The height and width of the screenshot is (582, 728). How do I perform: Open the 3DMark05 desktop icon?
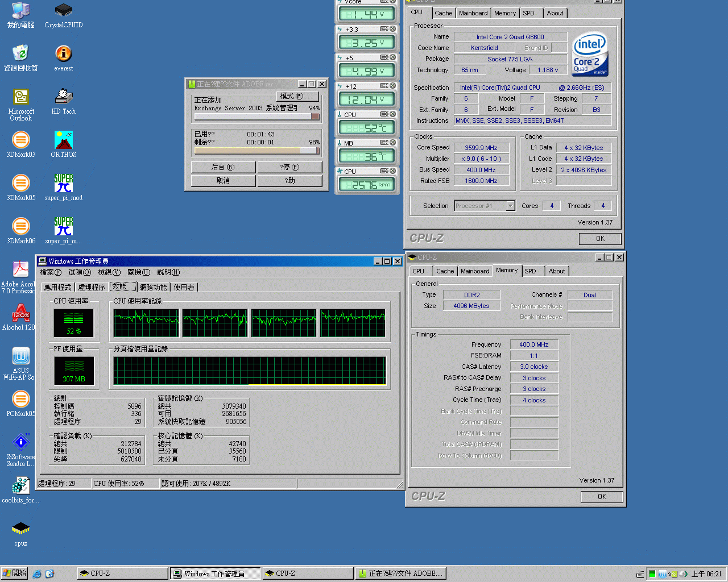click(21, 188)
